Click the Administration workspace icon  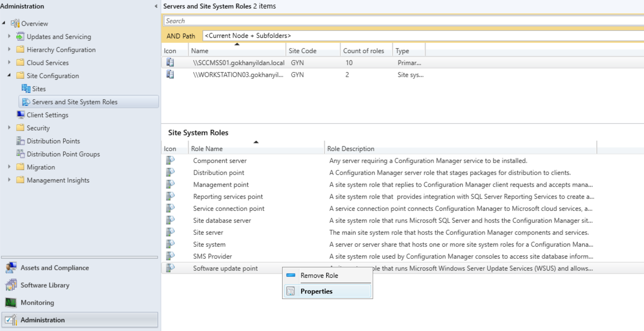pyautogui.click(x=11, y=320)
